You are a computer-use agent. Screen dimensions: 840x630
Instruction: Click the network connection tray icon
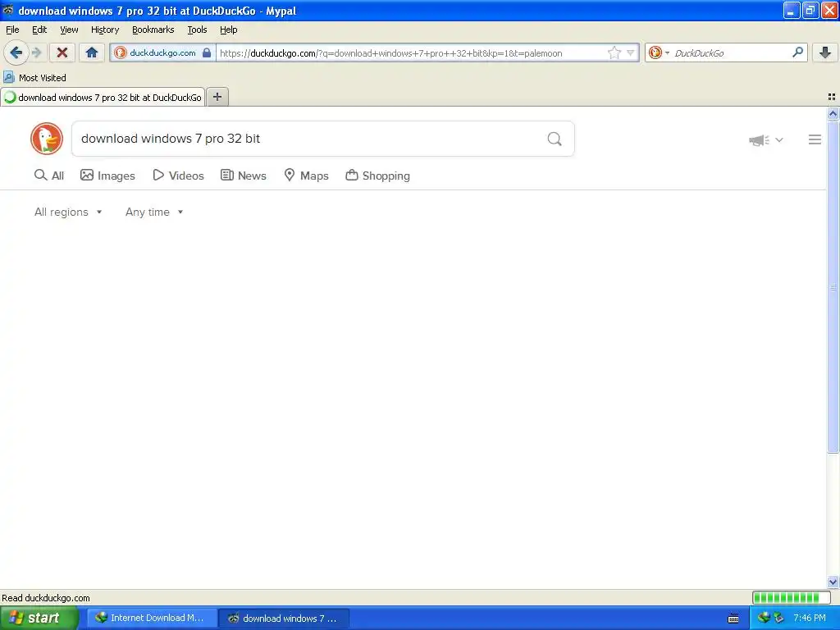click(x=779, y=619)
